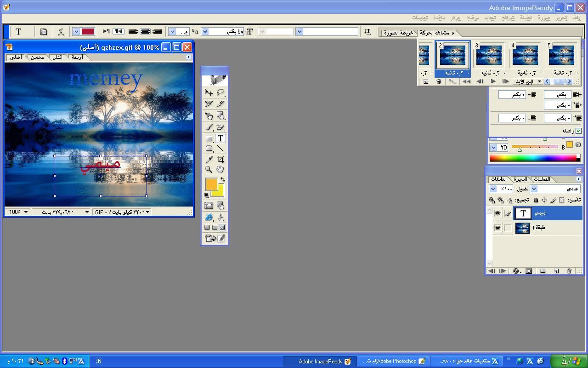Click the Preview in Internet Explorer icon
Screen dimensions: 588x368
point(209,217)
